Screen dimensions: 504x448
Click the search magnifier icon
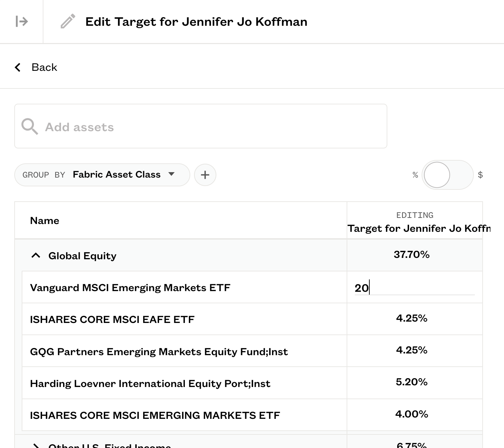click(x=30, y=126)
